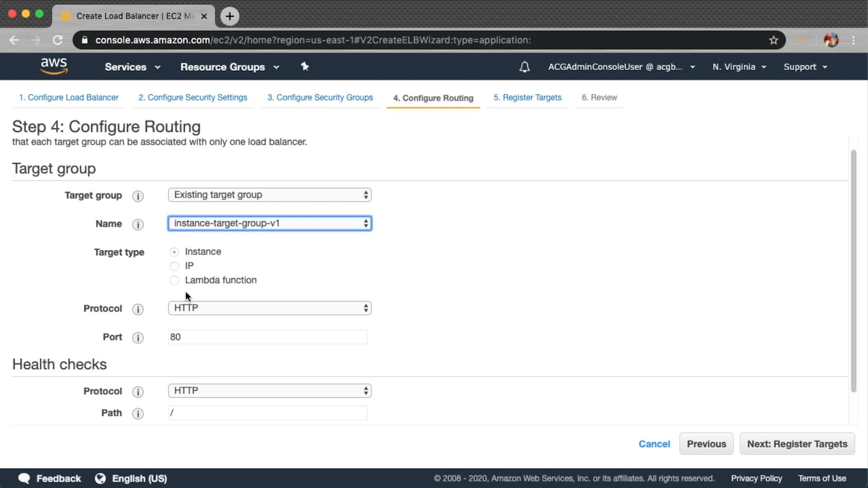Click info icon next to Port
Image resolution: width=868 pixels, height=488 pixels.
138,338
